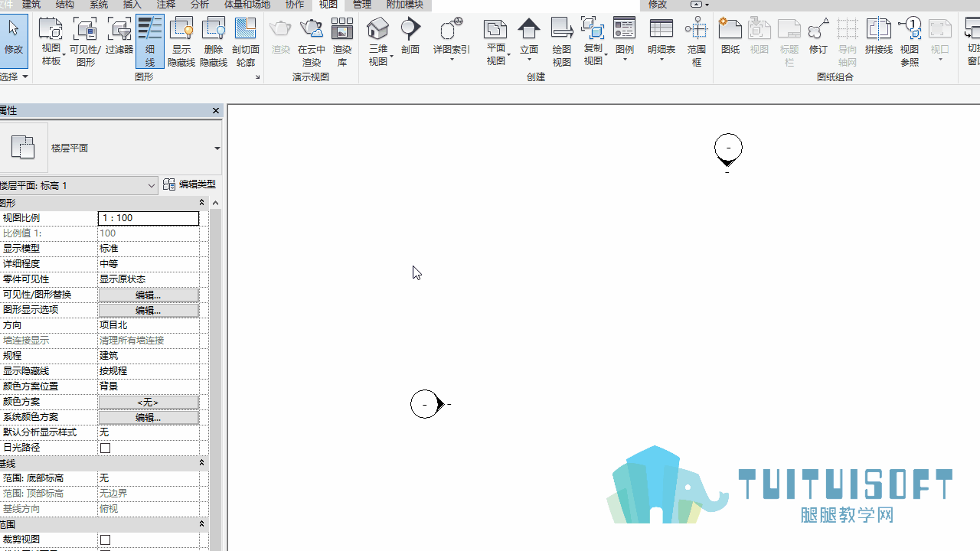The height and width of the screenshot is (551, 980).
Task: Switch to the 协作 ribbon tab
Action: (295, 5)
